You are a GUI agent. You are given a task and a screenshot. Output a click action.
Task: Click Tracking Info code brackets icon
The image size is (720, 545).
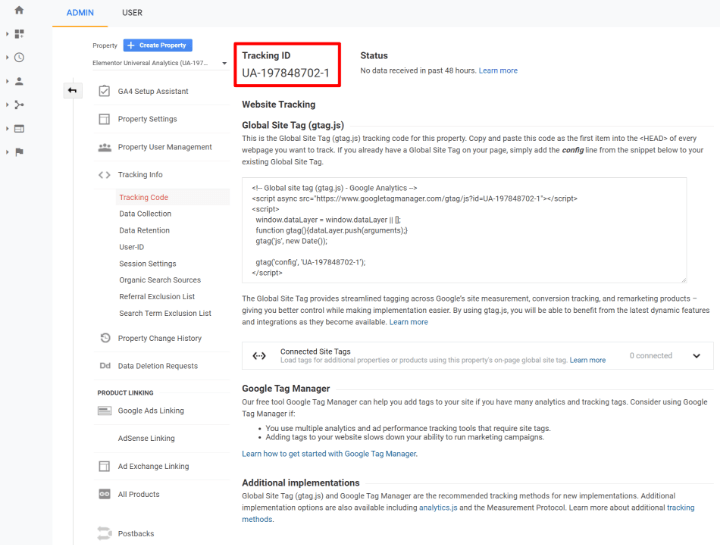[x=104, y=175]
